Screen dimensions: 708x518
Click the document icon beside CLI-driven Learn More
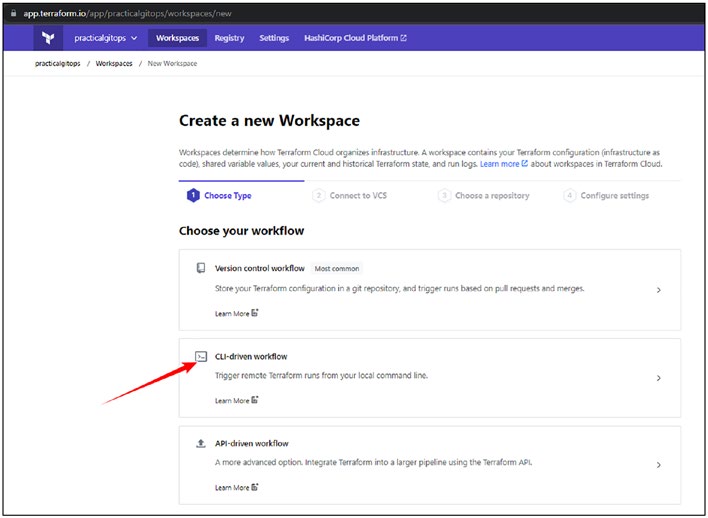pyautogui.click(x=255, y=400)
